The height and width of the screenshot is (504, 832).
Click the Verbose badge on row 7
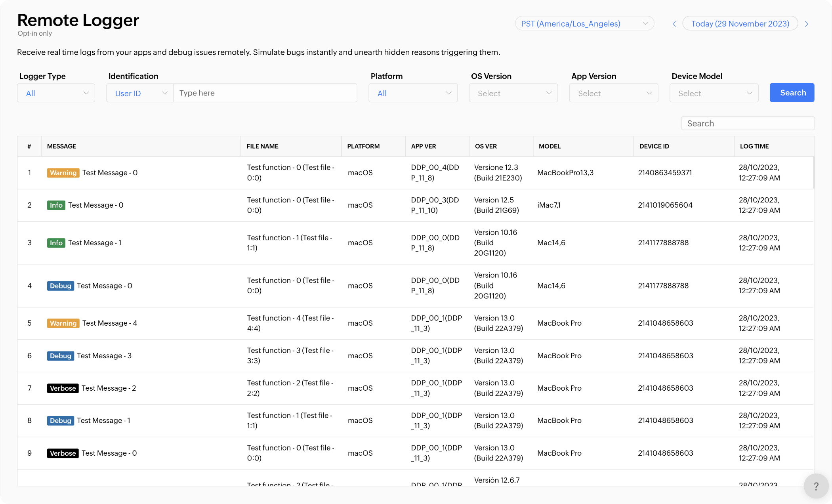[63, 388]
